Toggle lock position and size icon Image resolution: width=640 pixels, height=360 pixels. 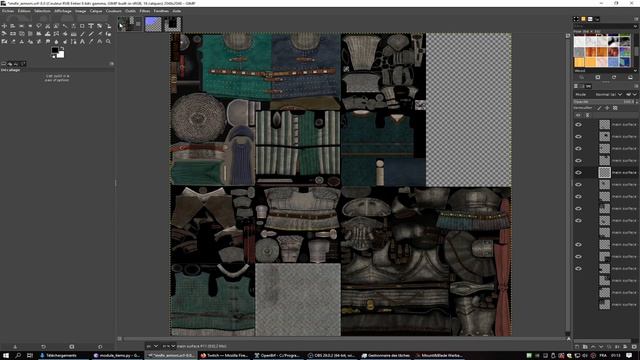point(607,108)
